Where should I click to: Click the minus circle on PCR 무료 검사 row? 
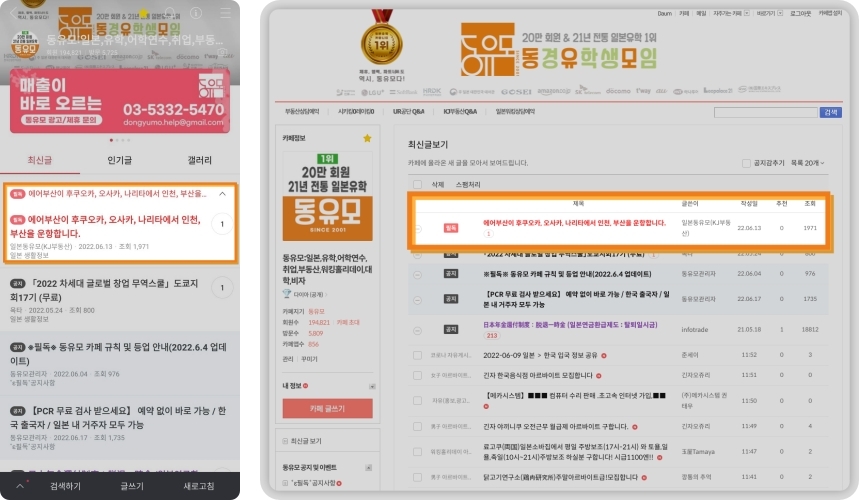click(417, 300)
